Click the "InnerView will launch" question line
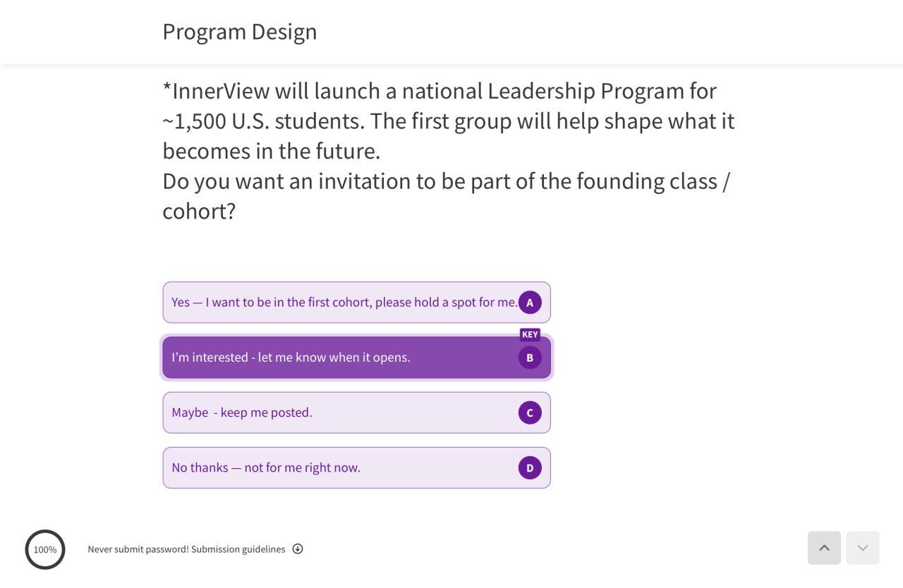 click(x=440, y=91)
